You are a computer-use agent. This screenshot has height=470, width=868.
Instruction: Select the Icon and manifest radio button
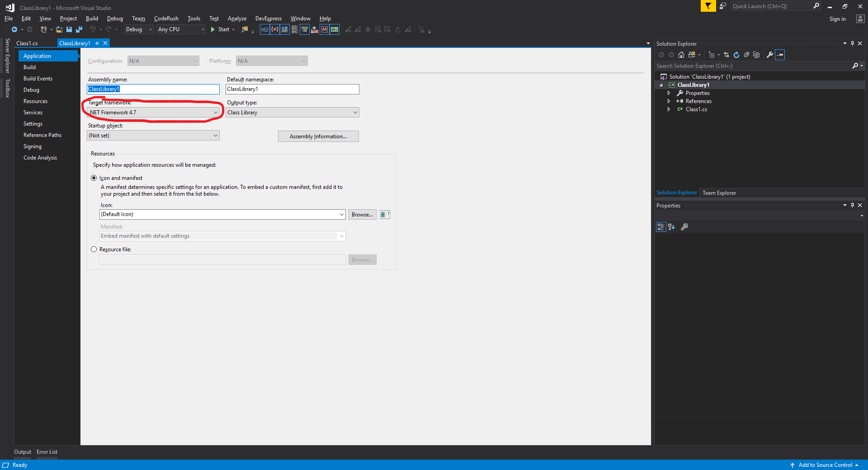[94, 178]
